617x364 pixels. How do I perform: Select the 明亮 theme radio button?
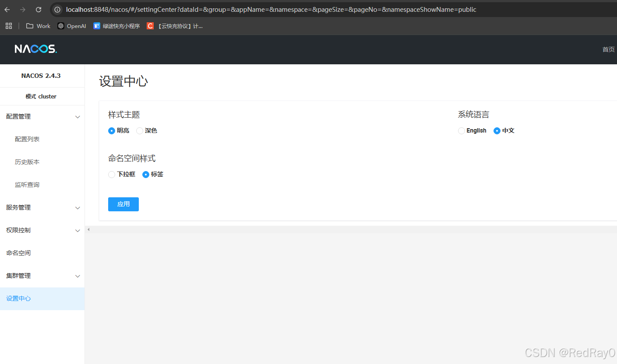(112, 131)
